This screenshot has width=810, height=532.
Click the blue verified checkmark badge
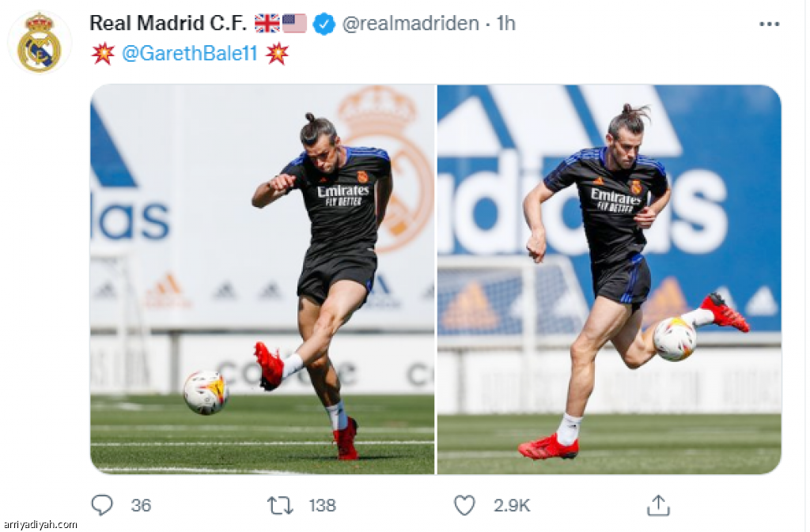pos(324,24)
